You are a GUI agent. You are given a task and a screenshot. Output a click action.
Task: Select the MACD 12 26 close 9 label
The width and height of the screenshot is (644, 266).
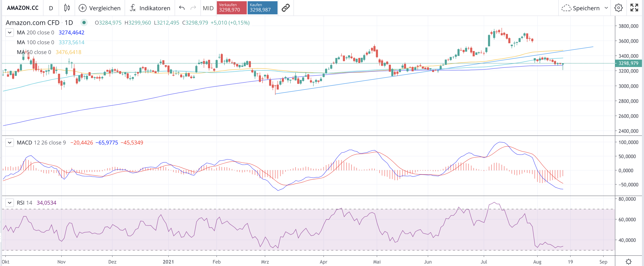click(x=41, y=142)
